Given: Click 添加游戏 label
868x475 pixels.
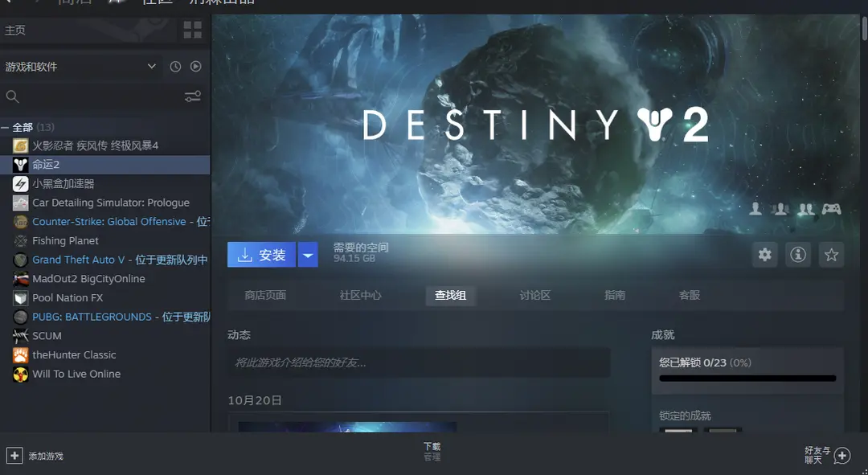Looking at the screenshot, I should coord(46,457).
